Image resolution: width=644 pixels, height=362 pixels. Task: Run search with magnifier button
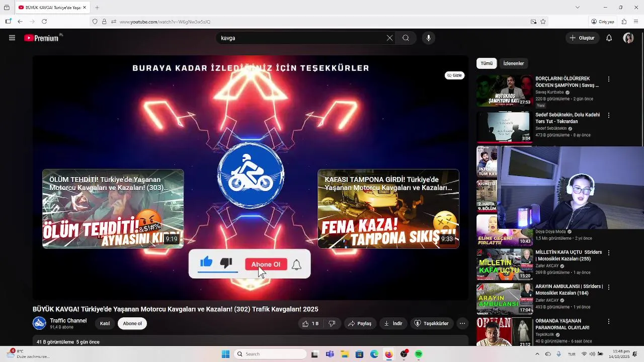coord(406,38)
